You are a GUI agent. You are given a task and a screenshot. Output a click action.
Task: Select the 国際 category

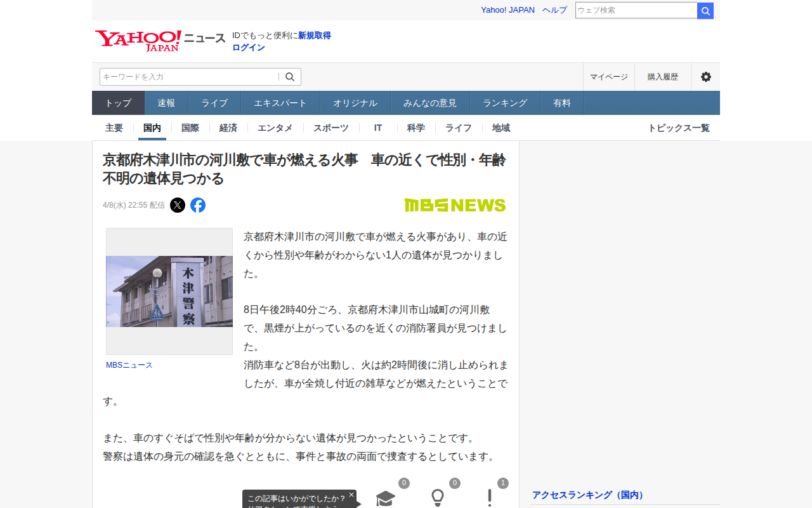point(190,128)
